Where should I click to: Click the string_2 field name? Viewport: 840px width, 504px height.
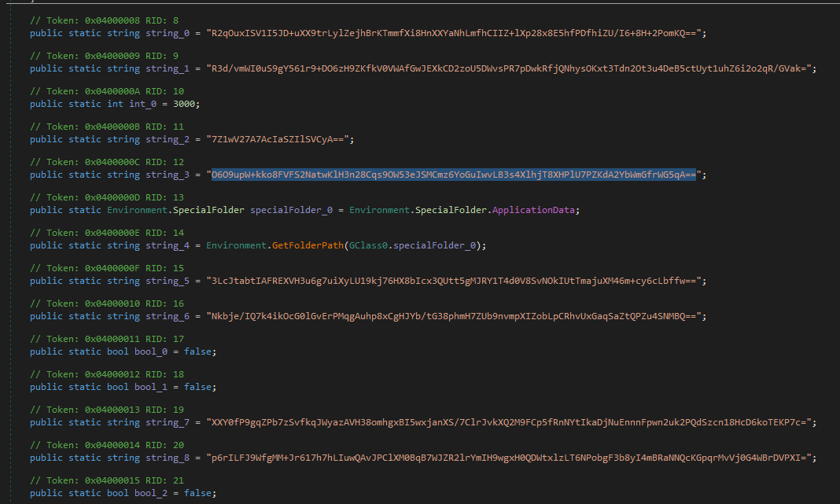[x=168, y=139]
